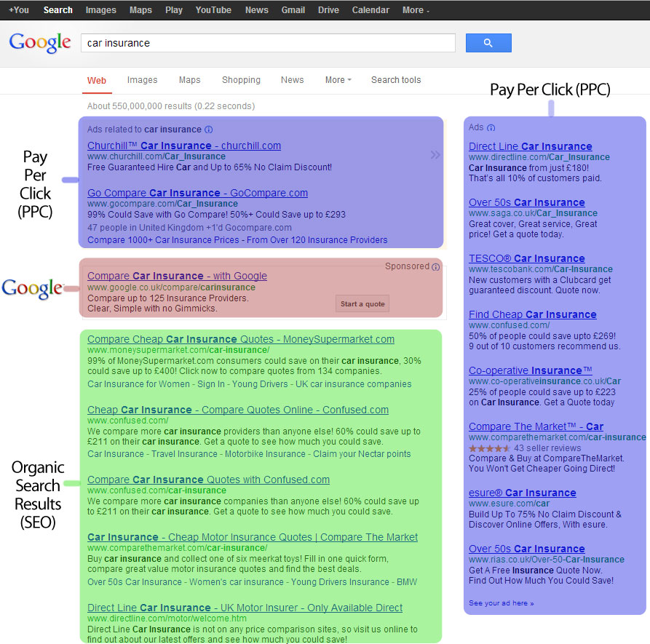This screenshot has height=644, width=650.
Task: Open Calendar from the top black bar
Action: coord(370,10)
